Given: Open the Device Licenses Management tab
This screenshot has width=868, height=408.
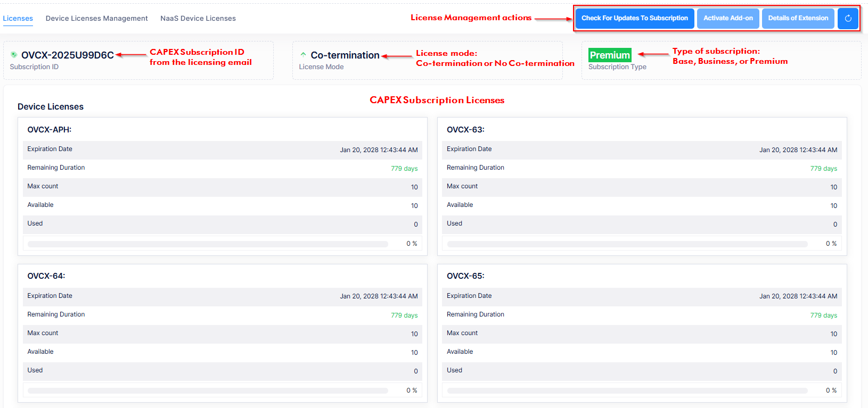Looking at the screenshot, I should (x=96, y=18).
